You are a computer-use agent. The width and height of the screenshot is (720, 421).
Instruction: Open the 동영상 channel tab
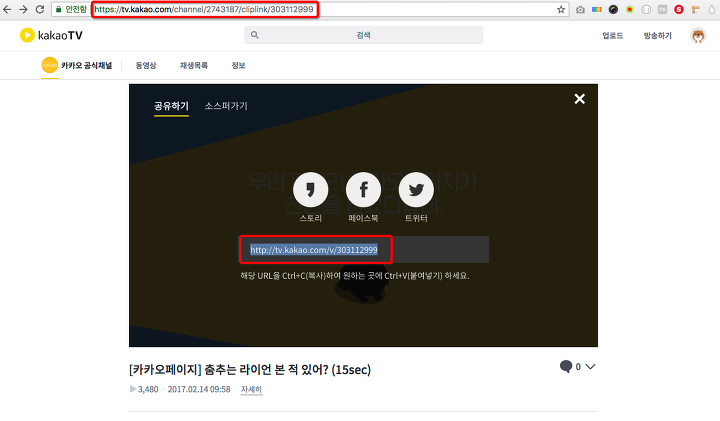coord(146,65)
